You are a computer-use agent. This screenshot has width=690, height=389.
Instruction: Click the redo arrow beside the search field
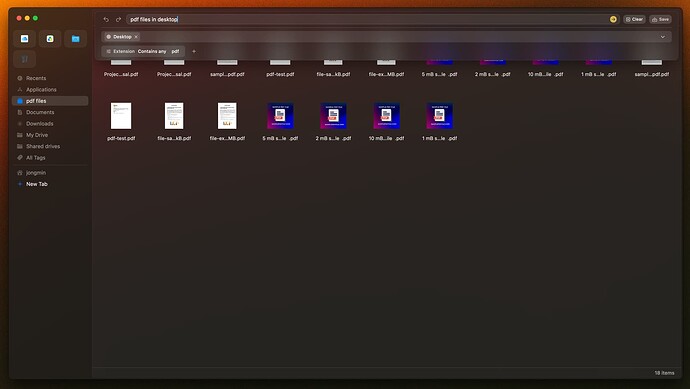click(x=118, y=19)
